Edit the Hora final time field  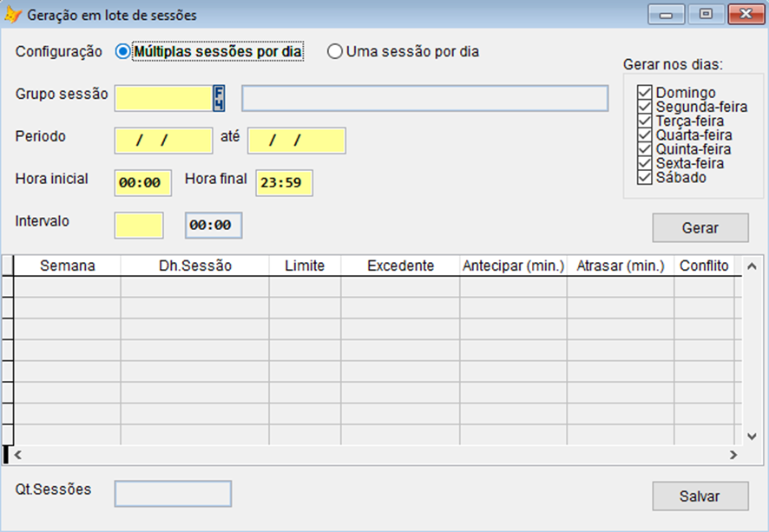point(284,183)
